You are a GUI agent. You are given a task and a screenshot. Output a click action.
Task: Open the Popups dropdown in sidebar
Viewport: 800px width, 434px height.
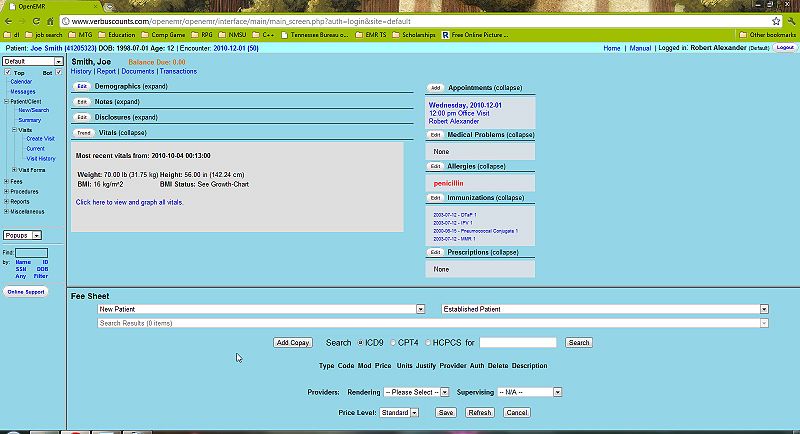click(22, 235)
